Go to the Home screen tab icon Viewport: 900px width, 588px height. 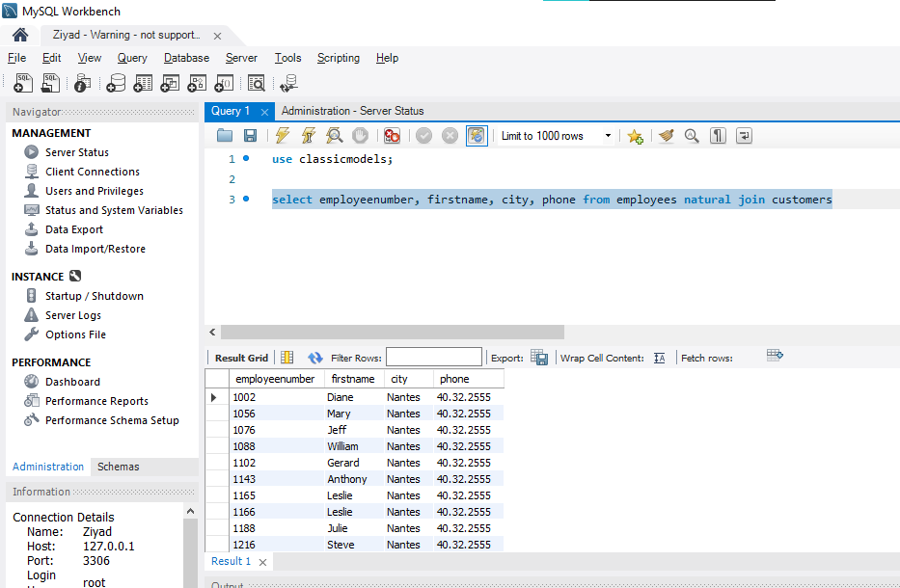point(20,36)
